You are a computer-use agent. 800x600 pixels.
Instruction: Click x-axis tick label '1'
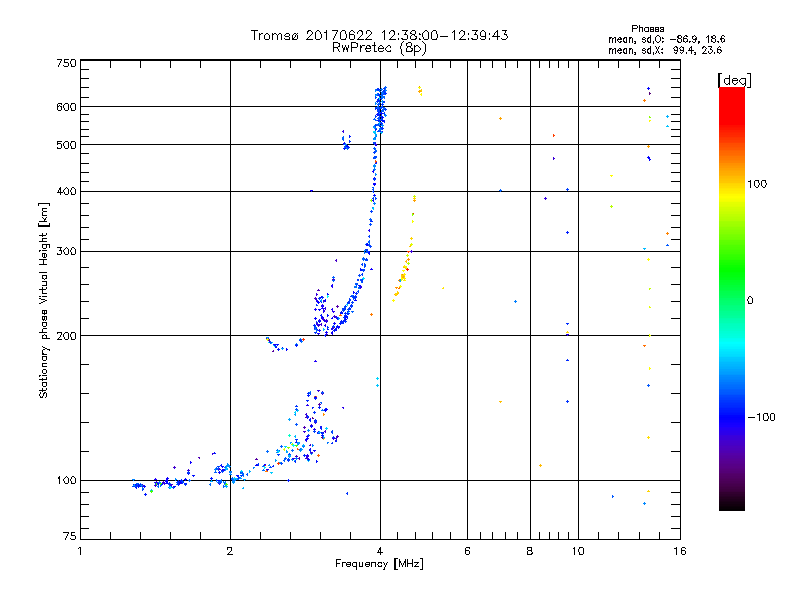(x=81, y=551)
